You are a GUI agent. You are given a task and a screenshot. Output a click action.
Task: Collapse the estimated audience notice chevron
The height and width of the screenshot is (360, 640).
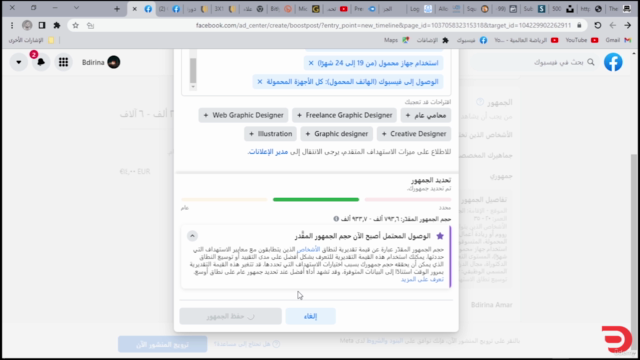click(x=192, y=236)
